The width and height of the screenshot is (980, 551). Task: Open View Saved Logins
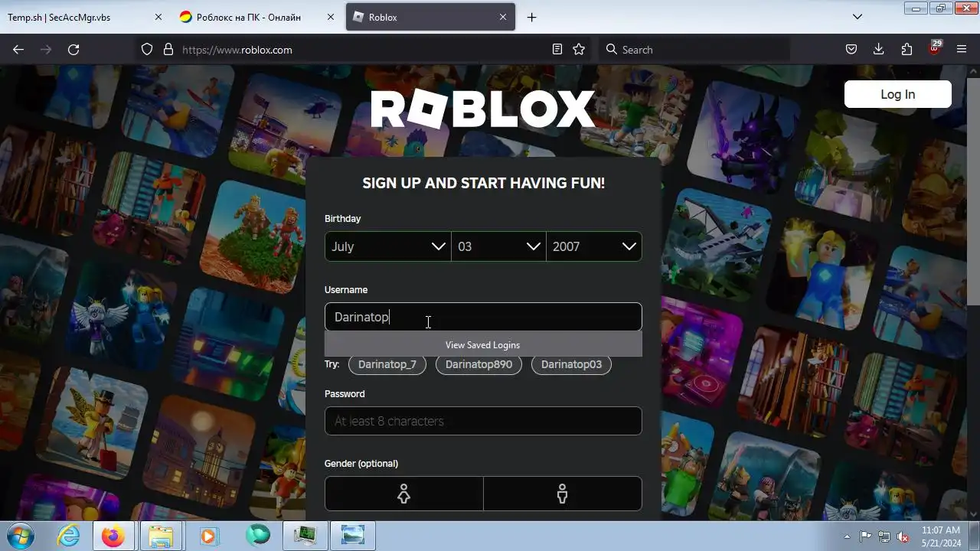(483, 345)
